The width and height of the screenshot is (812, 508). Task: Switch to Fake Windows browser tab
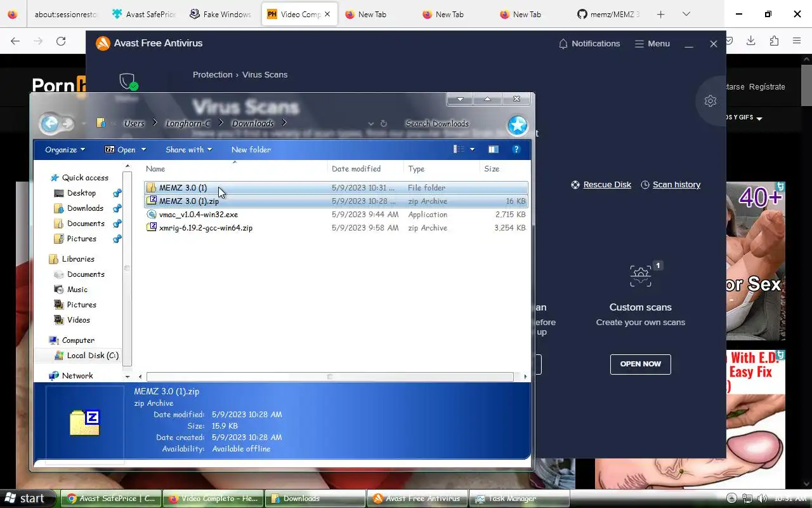click(x=221, y=14)
